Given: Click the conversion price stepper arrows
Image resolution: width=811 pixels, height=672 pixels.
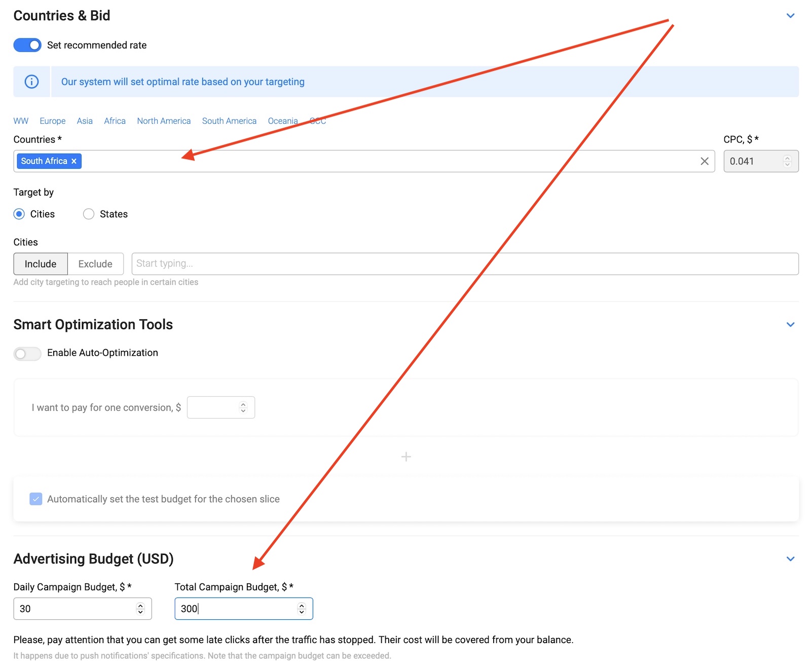Looking at the screenshot, I should [x=243, y=407].
